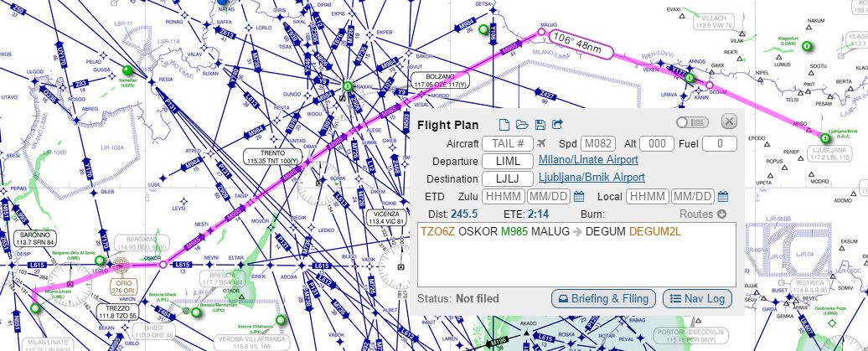This screenshot has height=351, width=868.
Task: Create a new flight plan document
Action: [504, 125]
